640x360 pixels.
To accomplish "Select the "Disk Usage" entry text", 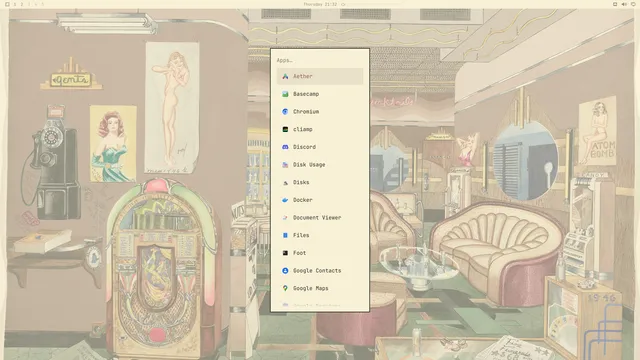I will tap(309, 164).
